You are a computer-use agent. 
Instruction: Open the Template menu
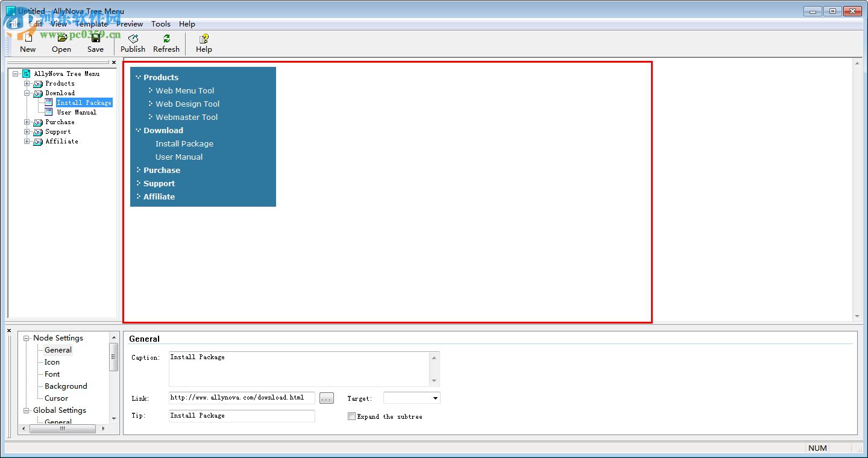coord(92,24)
